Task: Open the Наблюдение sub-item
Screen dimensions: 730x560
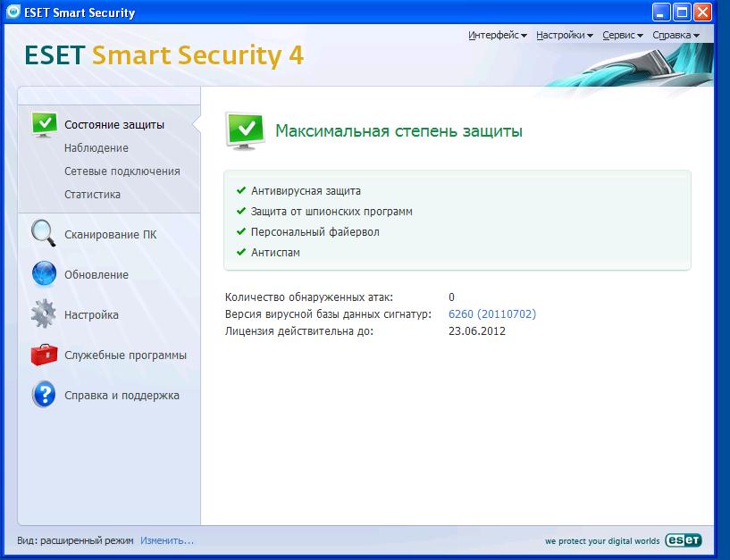Action: pos(96,148)
